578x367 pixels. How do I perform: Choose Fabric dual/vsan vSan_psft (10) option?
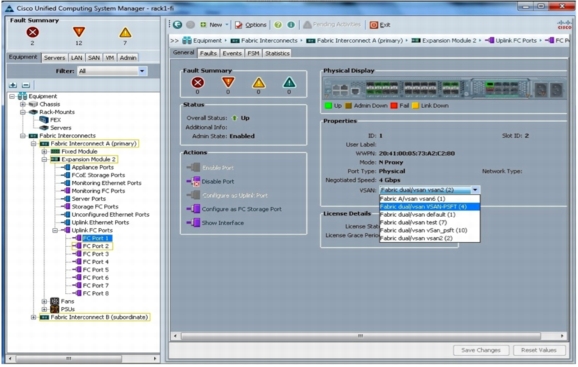430,230
